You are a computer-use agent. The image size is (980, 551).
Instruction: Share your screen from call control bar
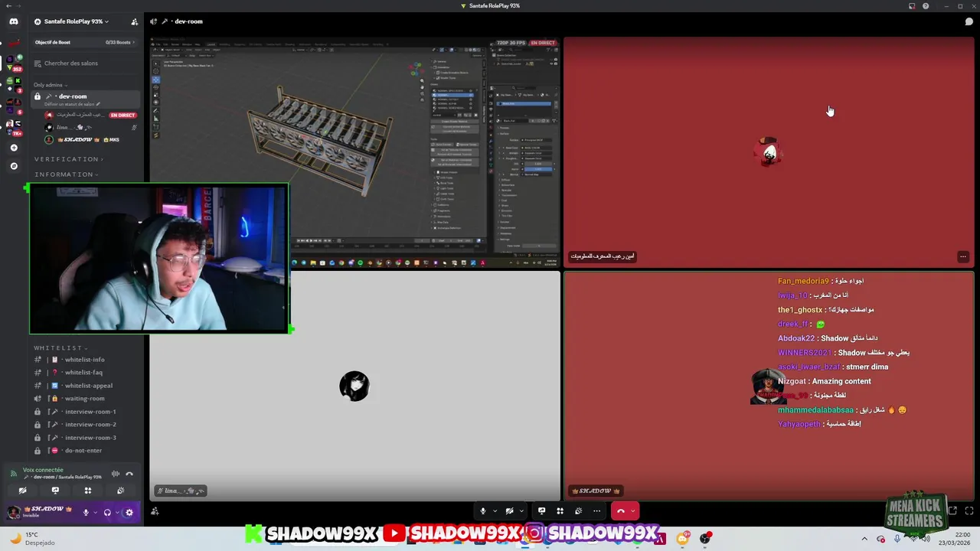click(x=541, y=510)
